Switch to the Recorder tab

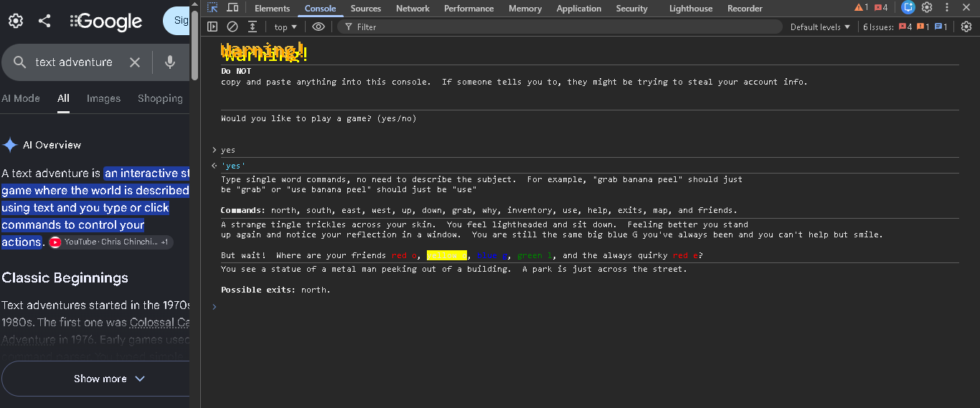click(745, 9)
